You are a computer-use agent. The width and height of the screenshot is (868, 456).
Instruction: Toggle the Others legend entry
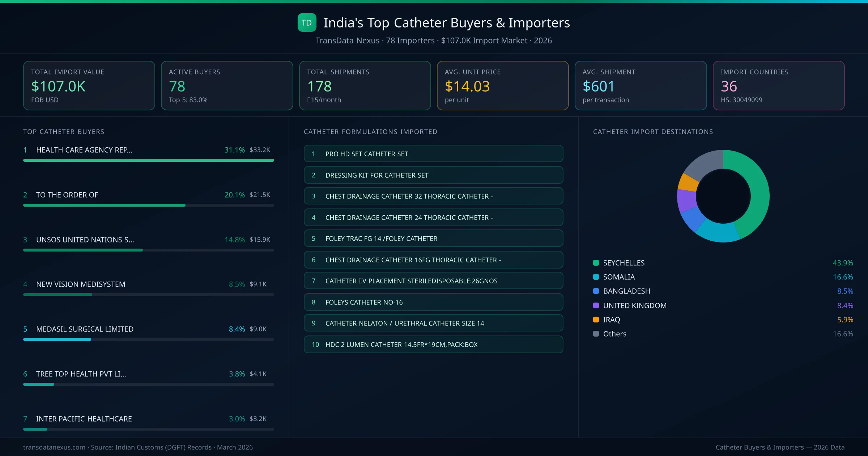(614, 334)
